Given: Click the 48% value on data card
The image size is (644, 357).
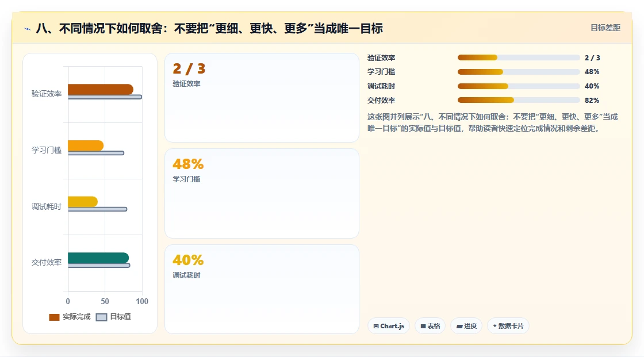Looking at the screenshot, I should tap(188, 164).
